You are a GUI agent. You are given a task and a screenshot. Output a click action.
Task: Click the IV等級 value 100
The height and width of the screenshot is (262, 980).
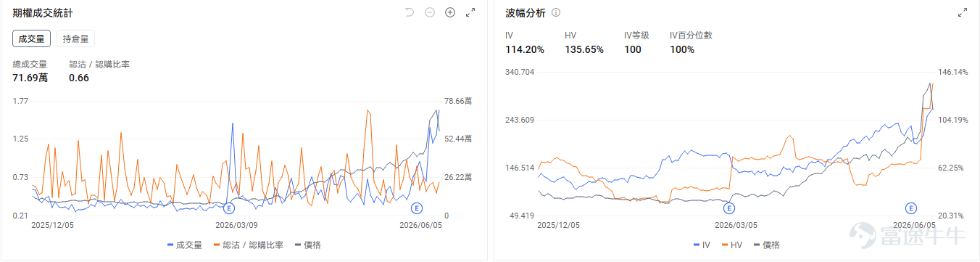point(633,49)
